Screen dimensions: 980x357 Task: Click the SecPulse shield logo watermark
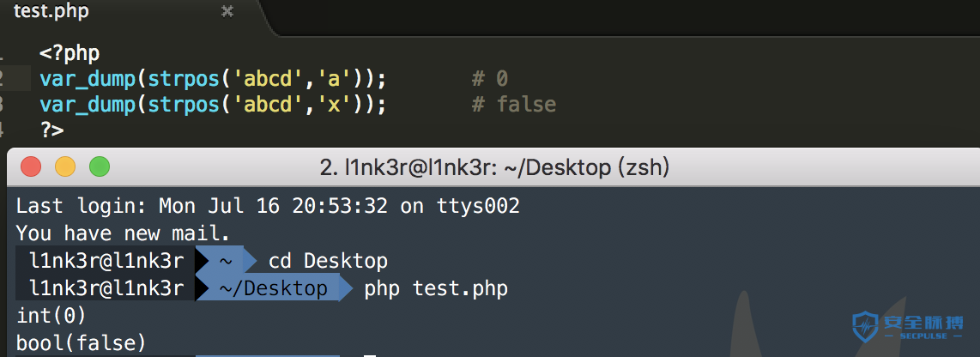pyautogui.click(x=865, y=327)
